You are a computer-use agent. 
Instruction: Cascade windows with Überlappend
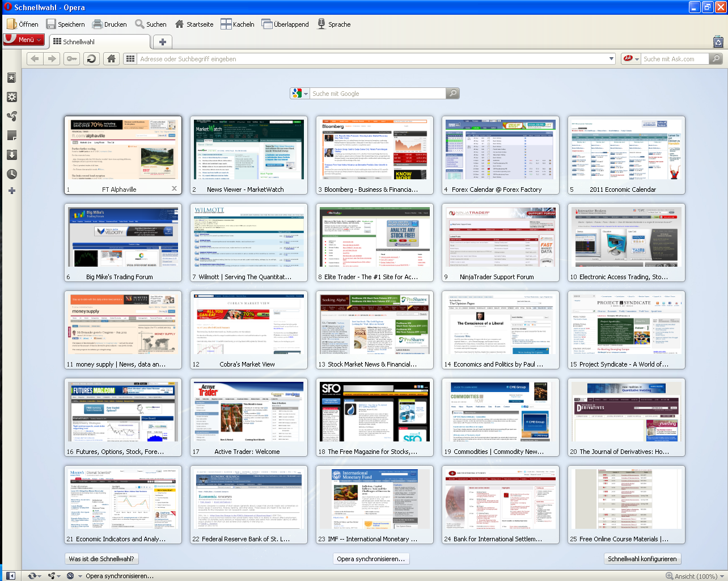pyautogui.click(x=285, y=24)
